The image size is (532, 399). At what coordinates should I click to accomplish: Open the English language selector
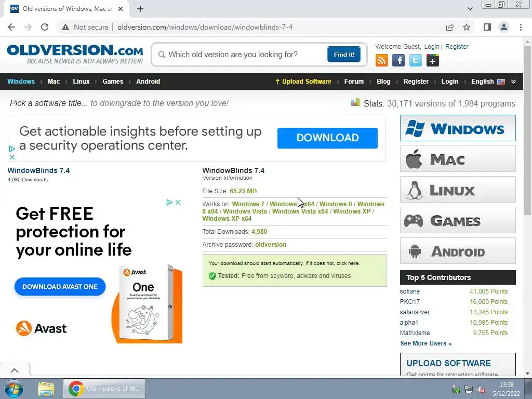point(488,82)
